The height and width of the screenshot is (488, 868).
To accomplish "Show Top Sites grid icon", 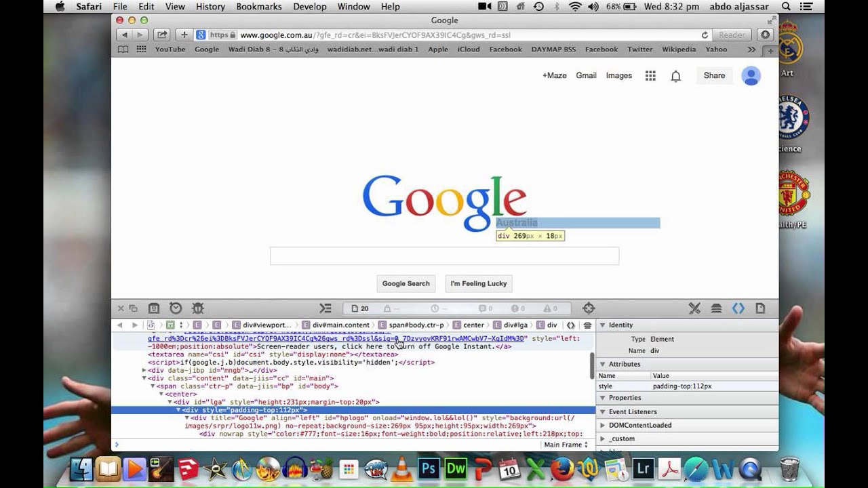I will point(141,49).
